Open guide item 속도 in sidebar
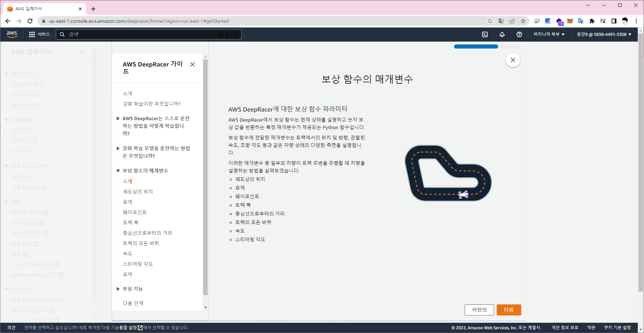 (127, 253)
